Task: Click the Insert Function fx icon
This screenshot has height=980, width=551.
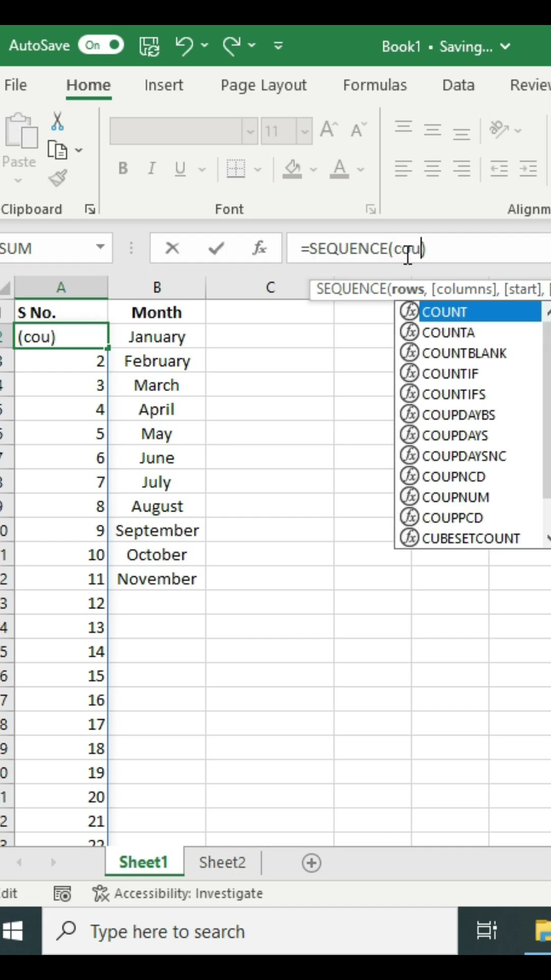Action: (260, 248)
